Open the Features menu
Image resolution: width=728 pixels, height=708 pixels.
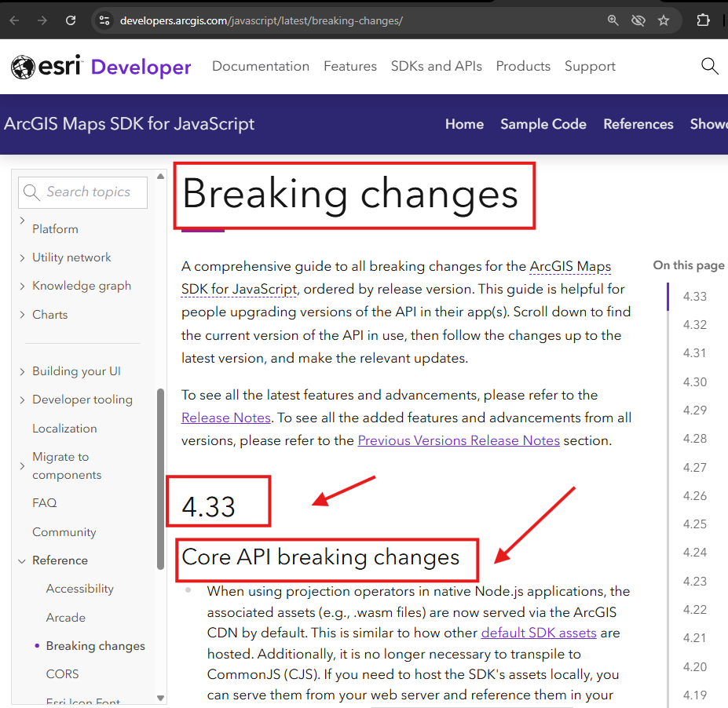click(350, 67)
